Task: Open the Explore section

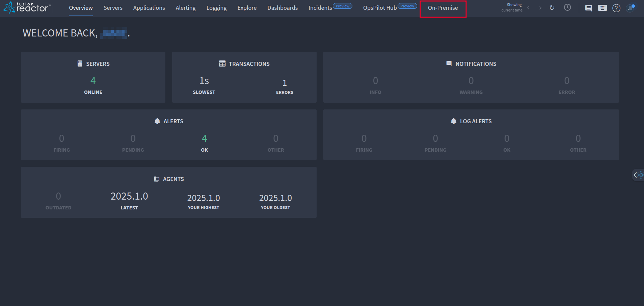Action: tap(247, 7)
